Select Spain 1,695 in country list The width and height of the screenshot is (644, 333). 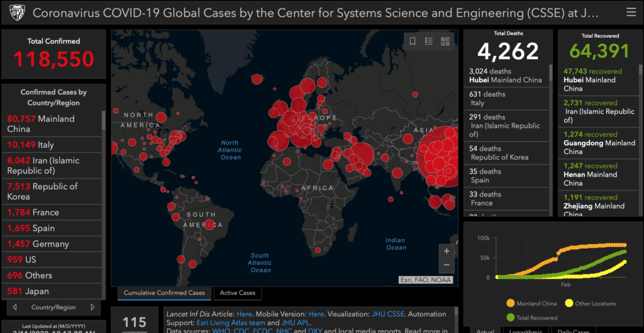[x=52, y=228]
